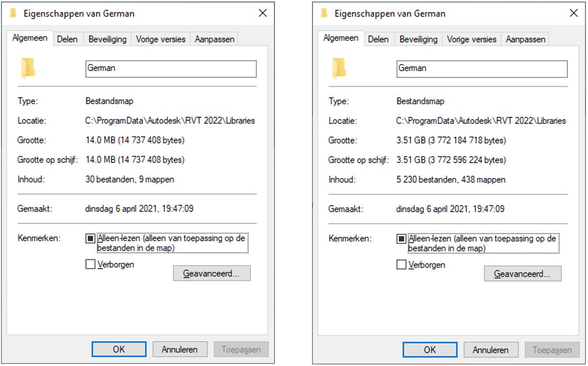588x366 pixels.
Task: Open Geavanceerd... options in right dialog
Action: tap(523, 274)
